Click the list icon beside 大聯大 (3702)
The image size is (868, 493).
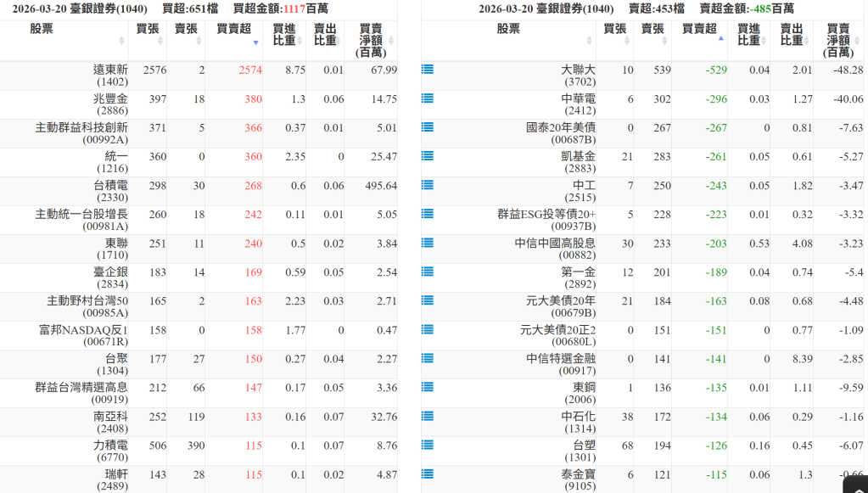428,70
